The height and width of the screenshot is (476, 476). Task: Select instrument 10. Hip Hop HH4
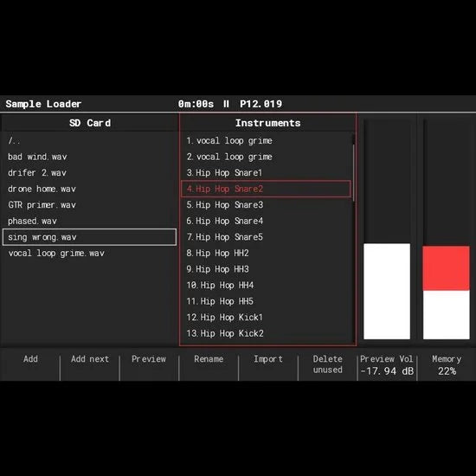tap(266, 286)
